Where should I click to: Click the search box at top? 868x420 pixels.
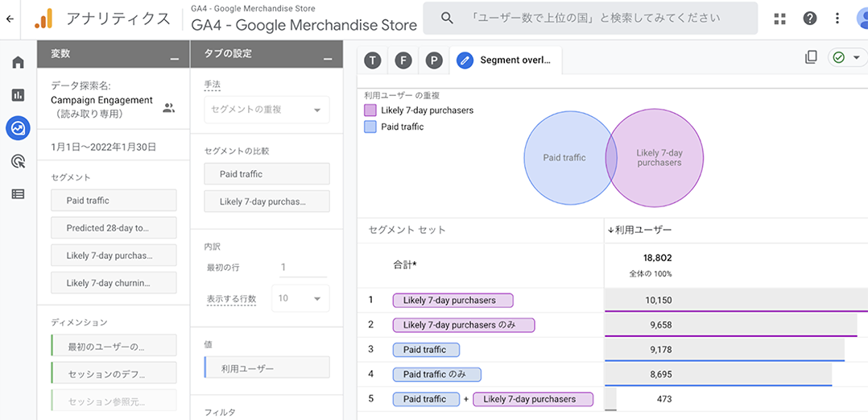(x=590, y=19)
